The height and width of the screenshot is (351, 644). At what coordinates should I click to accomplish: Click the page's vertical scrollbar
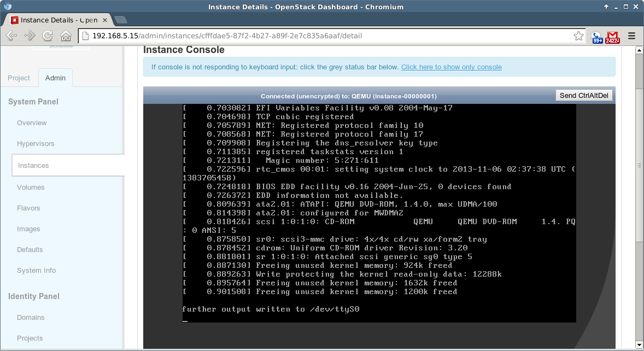point(639,164)
